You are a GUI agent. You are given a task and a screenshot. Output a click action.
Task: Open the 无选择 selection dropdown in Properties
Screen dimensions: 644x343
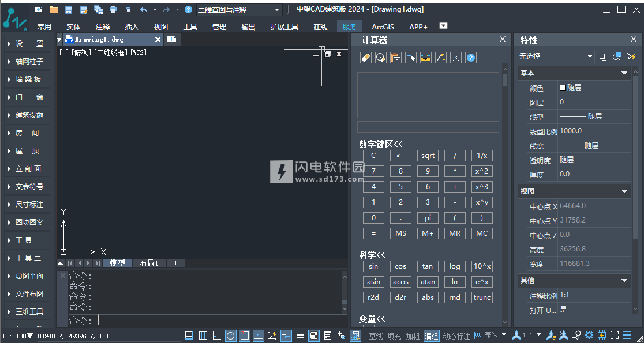(x=556, y=56)
